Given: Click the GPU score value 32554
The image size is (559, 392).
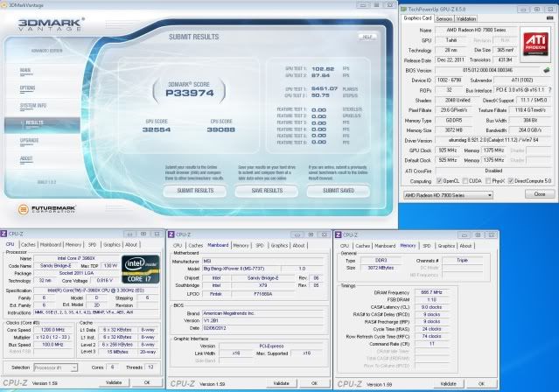Looking at the screenshot, I should [157, 129].
